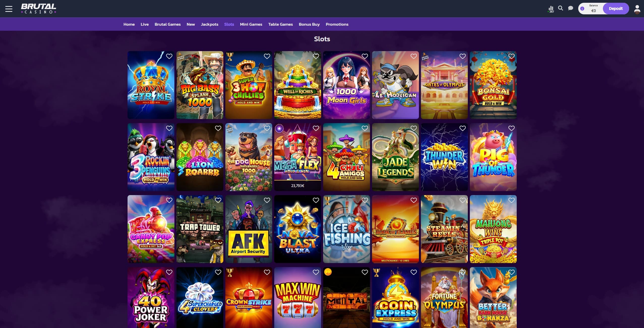
Task: Toggle heart on Coin Express
Action: click(x=414, y=272)
